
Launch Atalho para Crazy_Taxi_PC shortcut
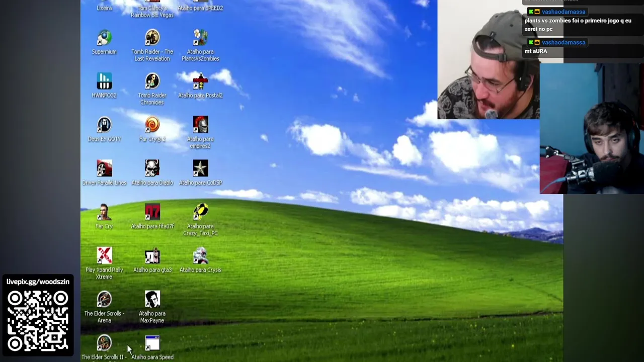pos(200,221)
